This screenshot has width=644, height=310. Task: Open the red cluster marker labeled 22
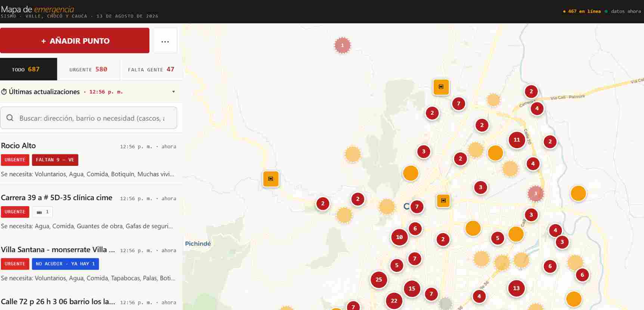click(x=394, y=301)
